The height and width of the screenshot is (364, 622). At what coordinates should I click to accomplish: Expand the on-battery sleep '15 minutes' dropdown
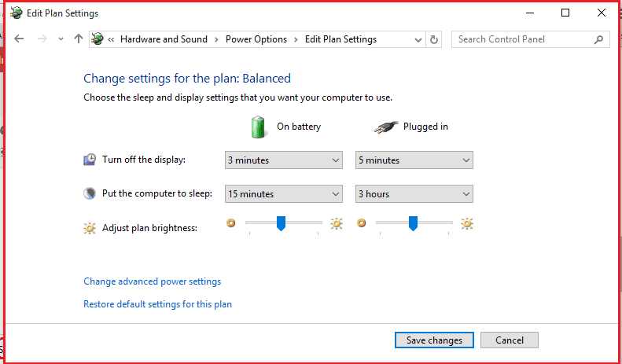coord(284,194)
